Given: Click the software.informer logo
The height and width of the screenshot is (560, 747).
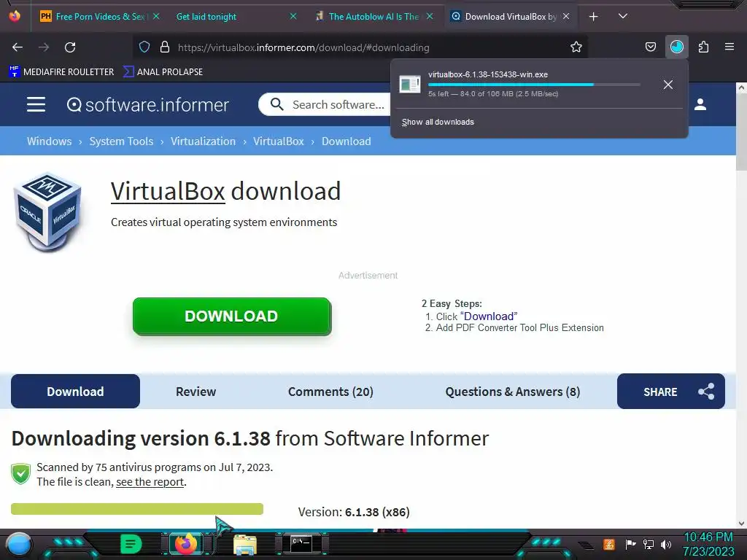Looking at the screenshot, I should pyautogui.click(x=147, y=105).
